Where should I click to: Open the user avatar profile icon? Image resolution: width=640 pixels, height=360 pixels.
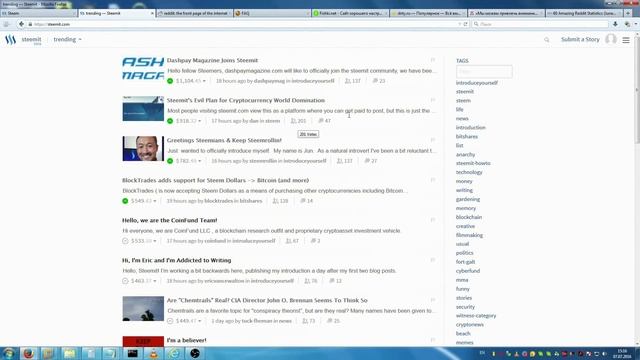point(611,39)
